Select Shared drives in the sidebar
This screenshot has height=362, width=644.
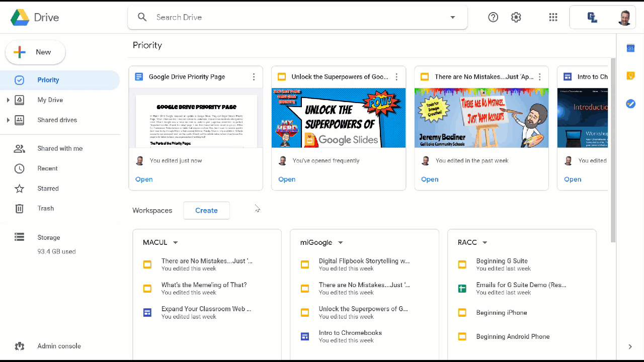(x=60, y=120)
